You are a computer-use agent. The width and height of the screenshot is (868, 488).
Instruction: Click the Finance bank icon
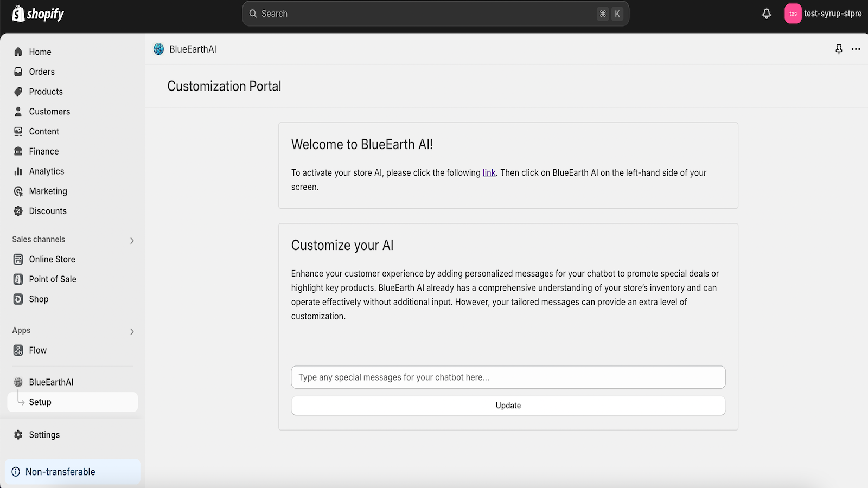18,151
